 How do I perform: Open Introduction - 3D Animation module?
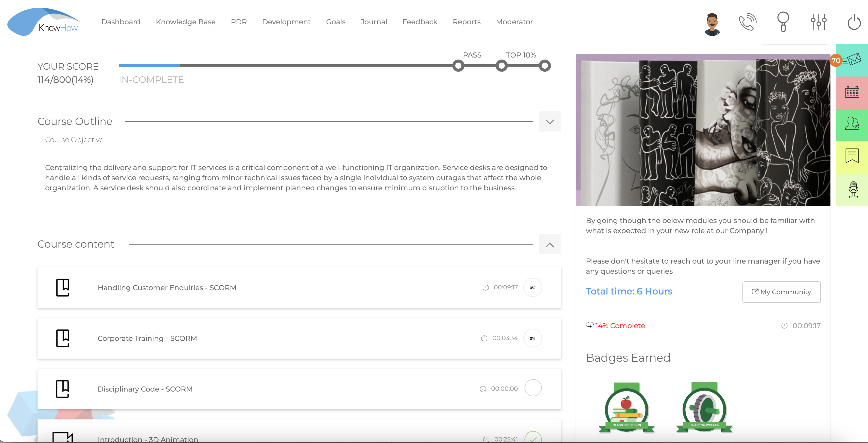tap(299, 431)
